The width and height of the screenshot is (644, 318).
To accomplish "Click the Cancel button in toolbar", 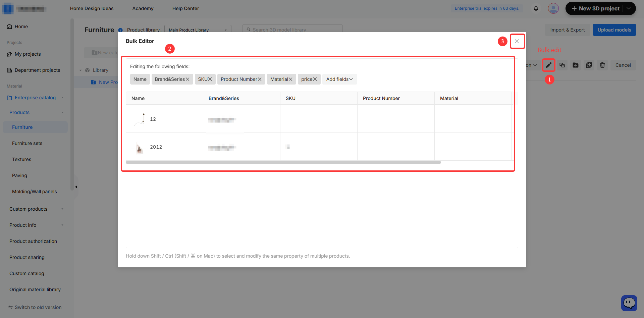I will (623, 65).
